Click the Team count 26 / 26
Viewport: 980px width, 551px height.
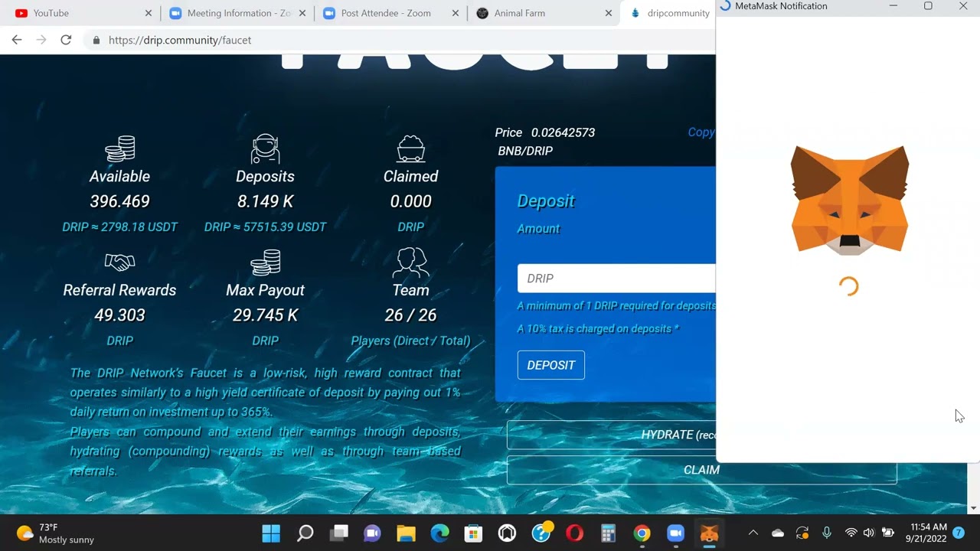[410, 315]
